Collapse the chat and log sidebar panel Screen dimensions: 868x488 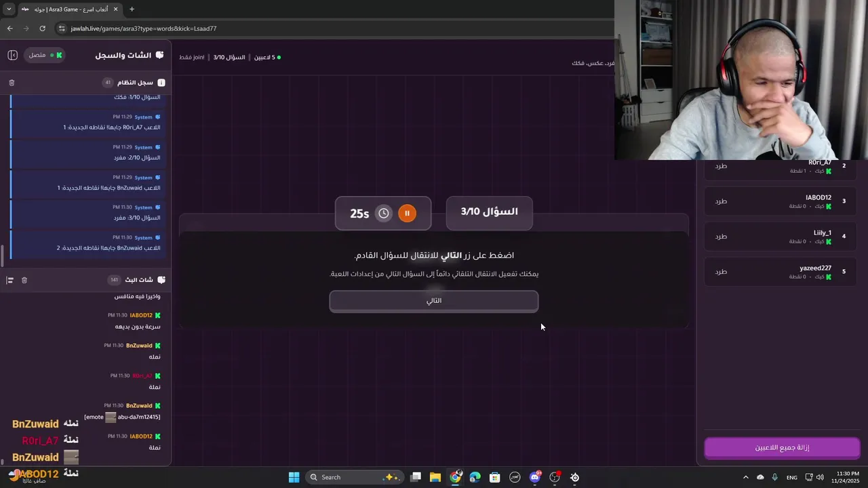pyautogui.click(x=12, y=55)
